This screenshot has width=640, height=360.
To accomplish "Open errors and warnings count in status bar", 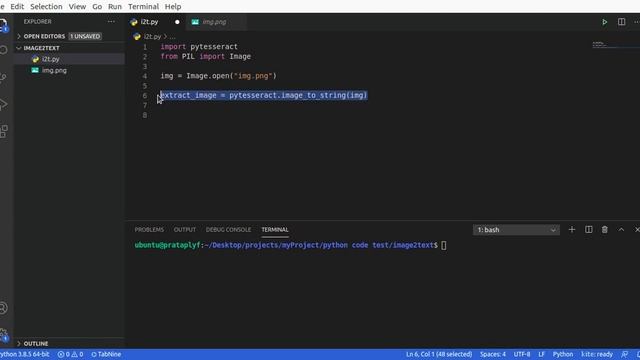I will click(70, 354).
